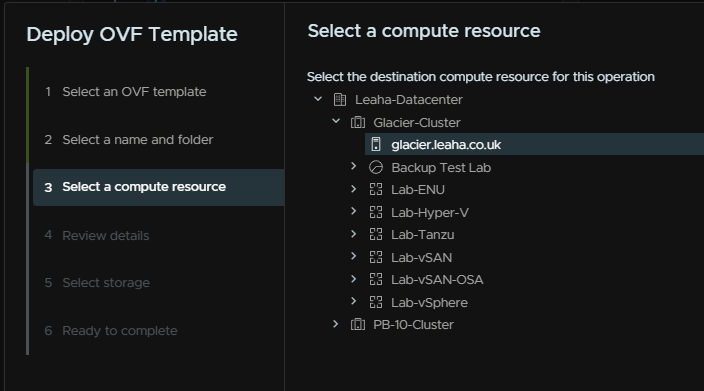Select the Lab-Tanzu entry label
Screen dimensions: 704x391
(422, 235)
